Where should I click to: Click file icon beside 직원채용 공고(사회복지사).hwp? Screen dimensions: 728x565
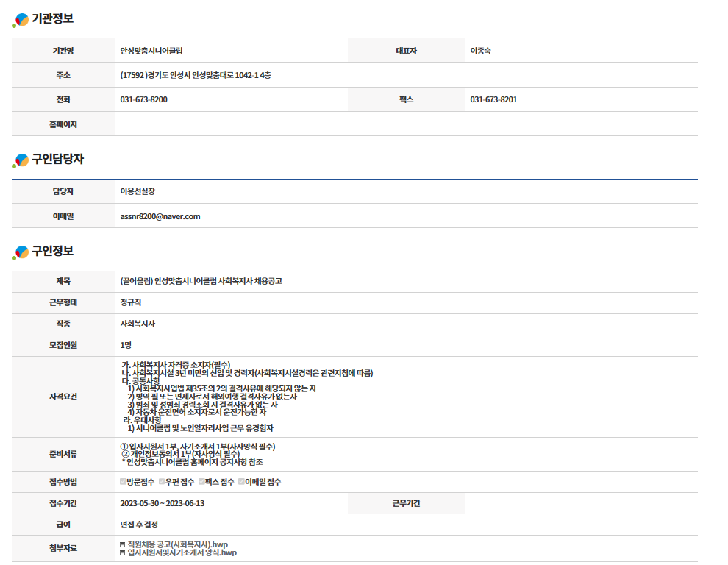[122, 544]
